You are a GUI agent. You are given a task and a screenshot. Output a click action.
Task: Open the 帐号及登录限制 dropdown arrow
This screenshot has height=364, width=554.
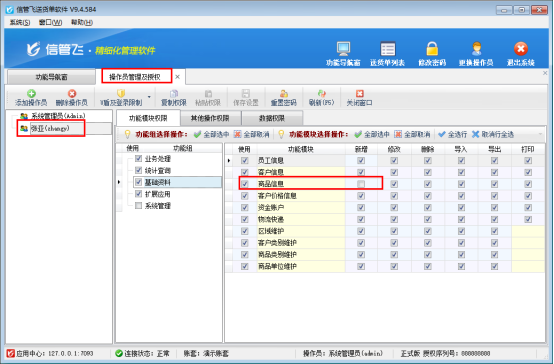click(x=149, y=97)
